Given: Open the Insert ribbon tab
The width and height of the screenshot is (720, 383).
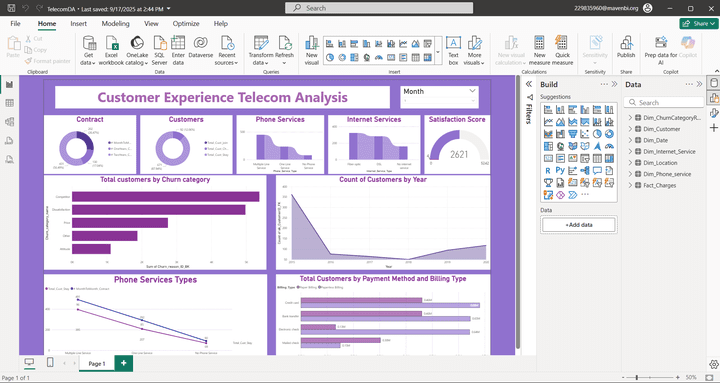Looking at the screenshot, I should [79, 23].
